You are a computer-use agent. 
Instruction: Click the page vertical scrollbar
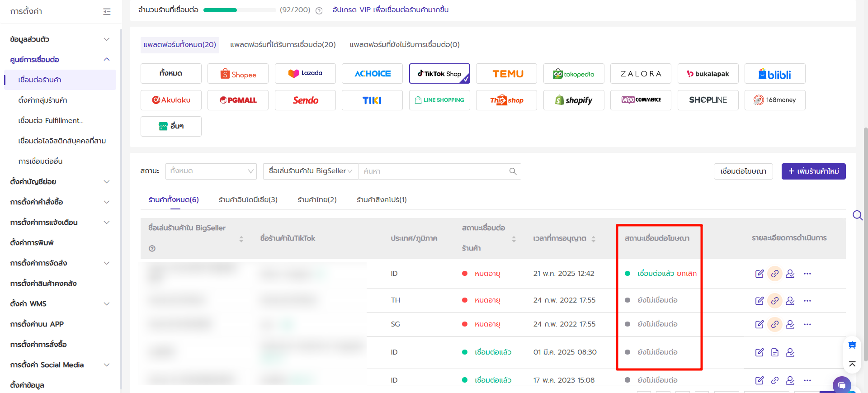[865, 244]
